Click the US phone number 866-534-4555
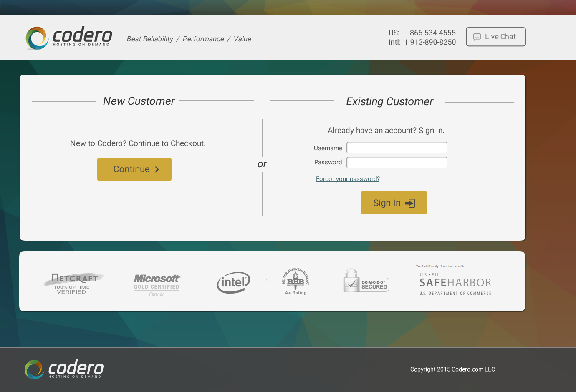Image resolution: width=576 pixels, height=392 pixels. 433,33
